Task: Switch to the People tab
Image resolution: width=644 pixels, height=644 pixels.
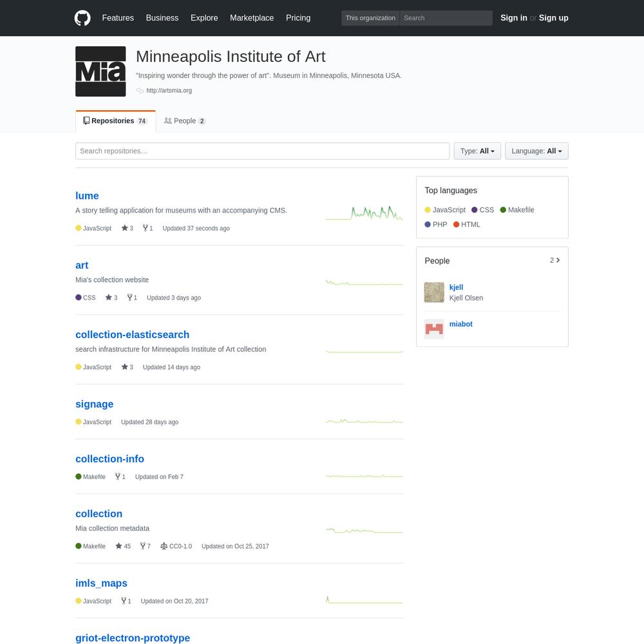Action: (184, 121)
